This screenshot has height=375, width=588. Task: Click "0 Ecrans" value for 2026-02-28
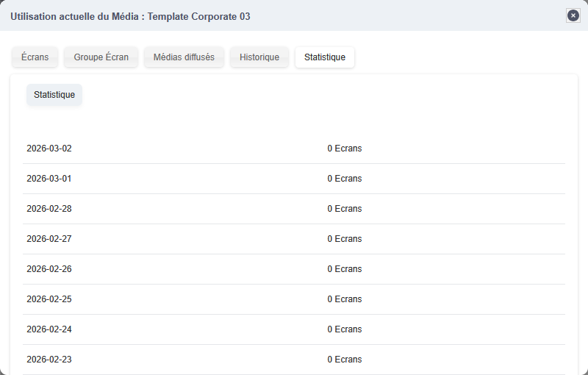coord(345,209)
